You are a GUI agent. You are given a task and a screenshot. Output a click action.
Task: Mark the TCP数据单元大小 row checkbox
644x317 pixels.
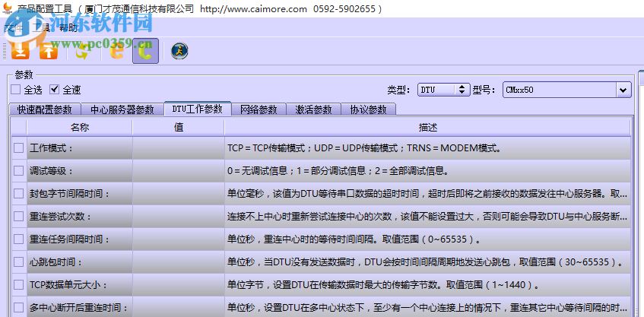(19, 284)
